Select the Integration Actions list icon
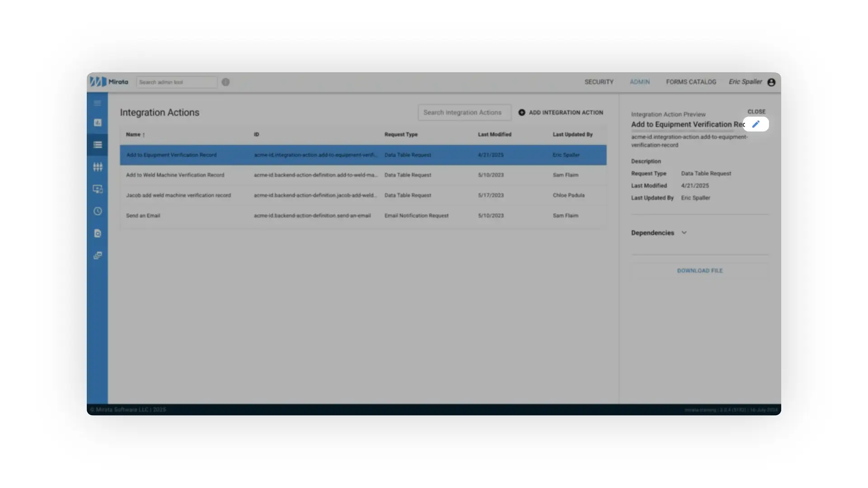 (97, 145)
